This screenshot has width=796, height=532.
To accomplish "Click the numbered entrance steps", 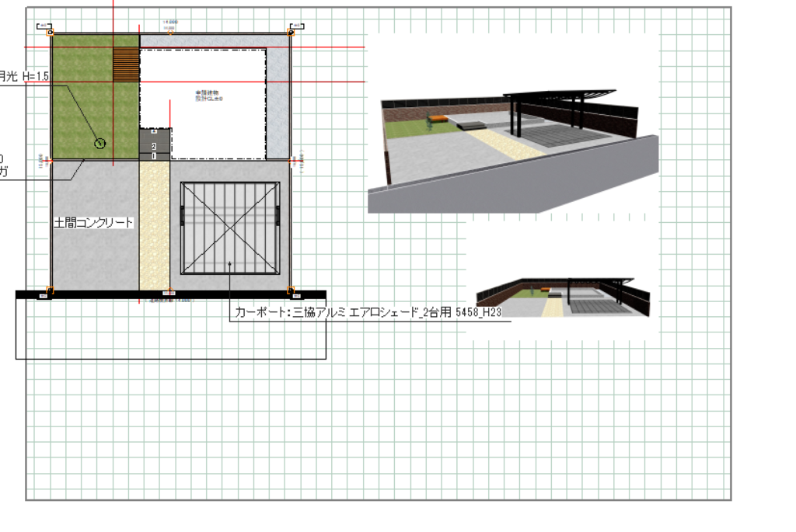I will click(154, 145).
